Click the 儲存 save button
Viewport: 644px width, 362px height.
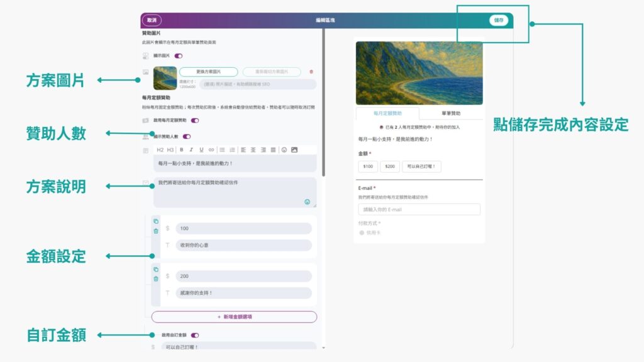pyautogui.click(x=499, y=20)
